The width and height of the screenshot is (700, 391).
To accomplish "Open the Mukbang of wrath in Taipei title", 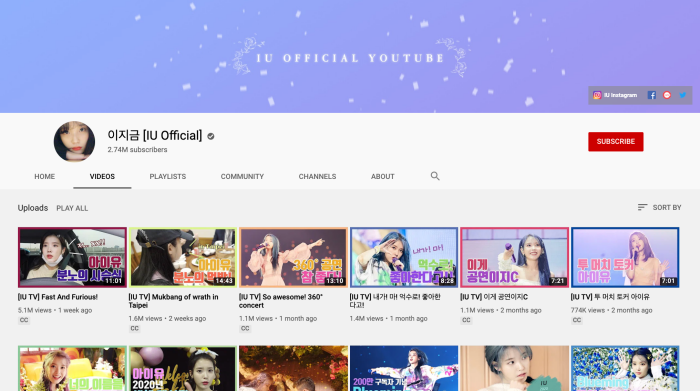I will [174, 301].
